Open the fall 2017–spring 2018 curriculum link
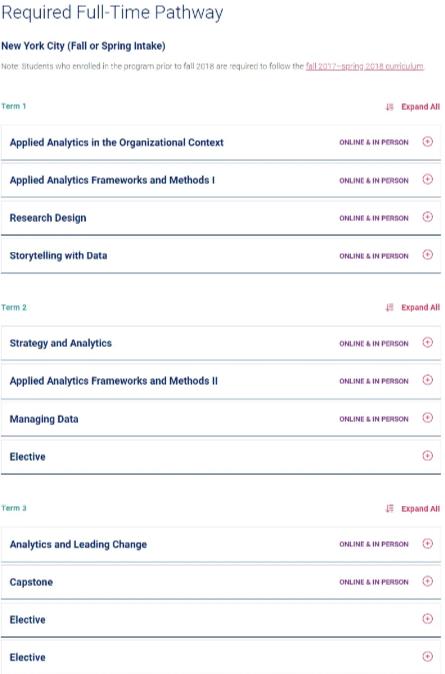Image resolution: width=445 pixels, height=674 pixels. [x=365, y=66]
